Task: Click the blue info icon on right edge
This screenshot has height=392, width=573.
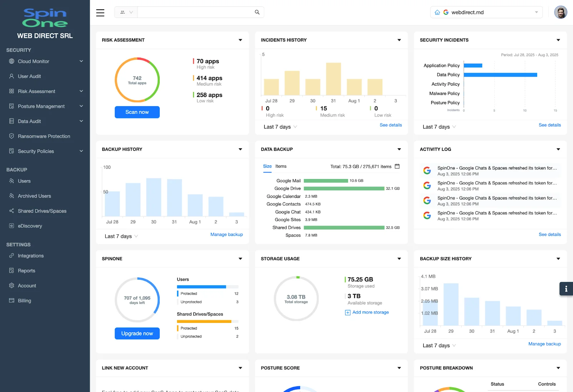Action: 566,289
